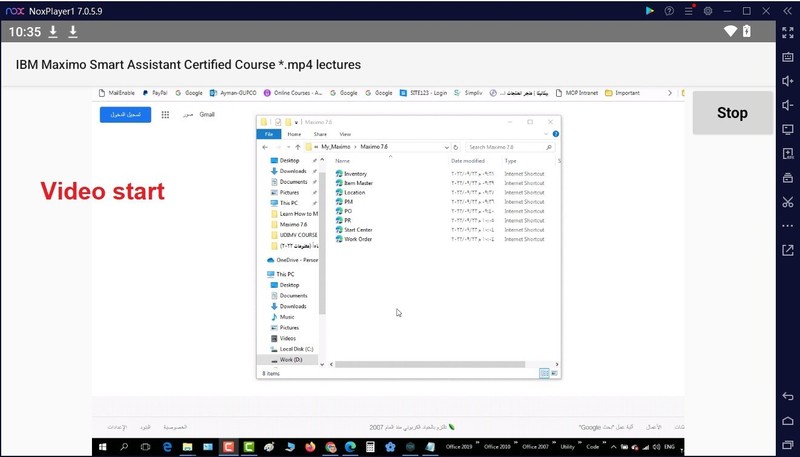The height and width of the screenshot is (457, 800).
Task: Switch to large icons view
Action: click(554, 374)
